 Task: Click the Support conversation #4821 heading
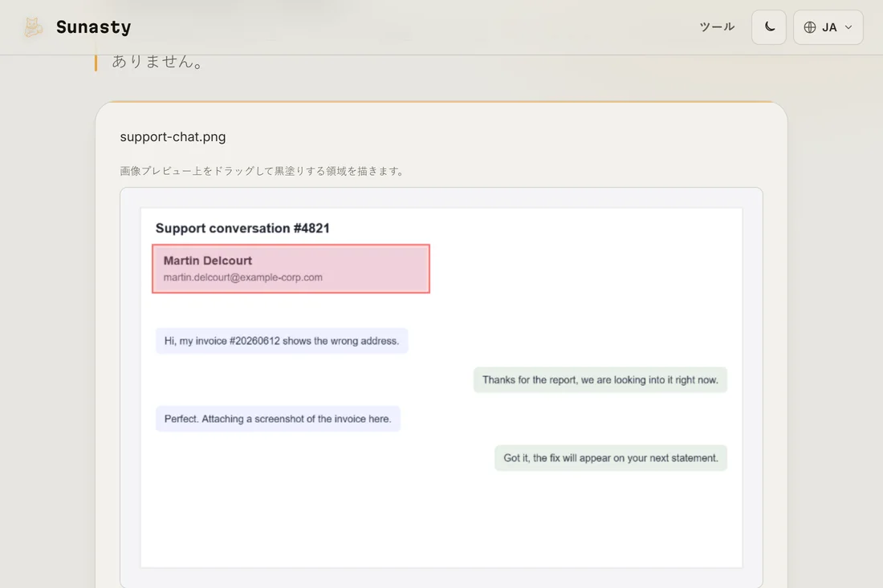pyautogui.click(x=242, y=228)
